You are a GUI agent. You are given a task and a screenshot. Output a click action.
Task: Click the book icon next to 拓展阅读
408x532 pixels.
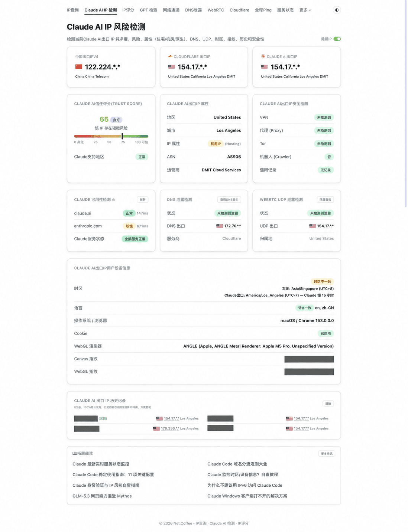pyautogui.click(x=74, y=454)
